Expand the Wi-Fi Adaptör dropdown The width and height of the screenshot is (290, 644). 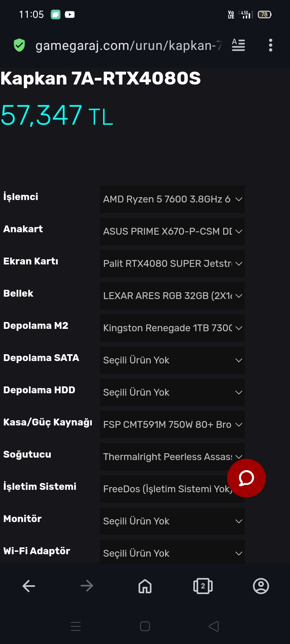[x=172, y=553]
